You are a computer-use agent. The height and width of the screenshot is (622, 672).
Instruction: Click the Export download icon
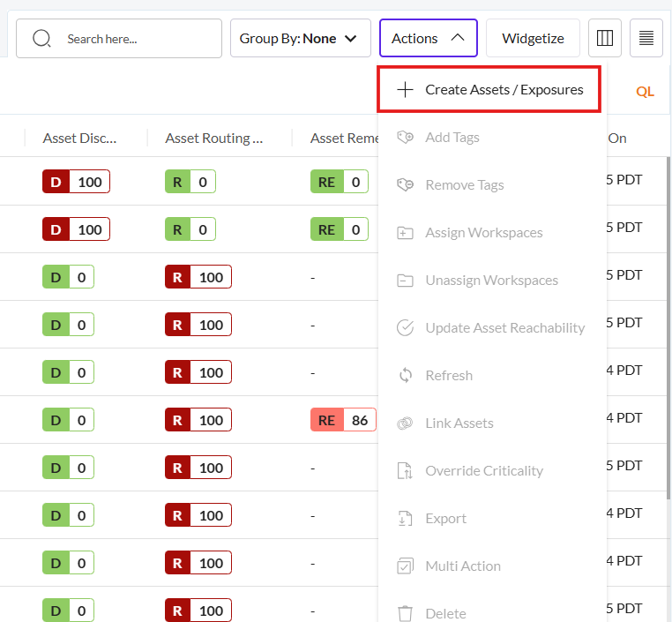coord(405,518)
